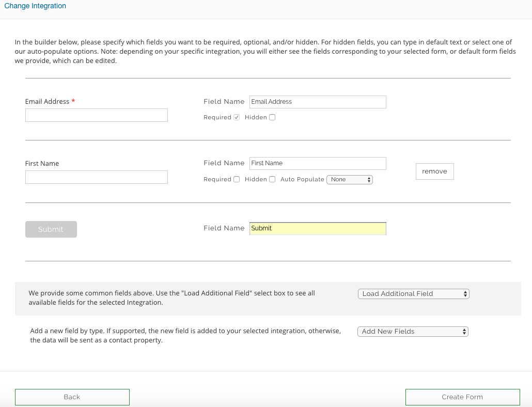Enable the Hidden checkbox for Email Address
532x407 pixels.
(272, 117)
